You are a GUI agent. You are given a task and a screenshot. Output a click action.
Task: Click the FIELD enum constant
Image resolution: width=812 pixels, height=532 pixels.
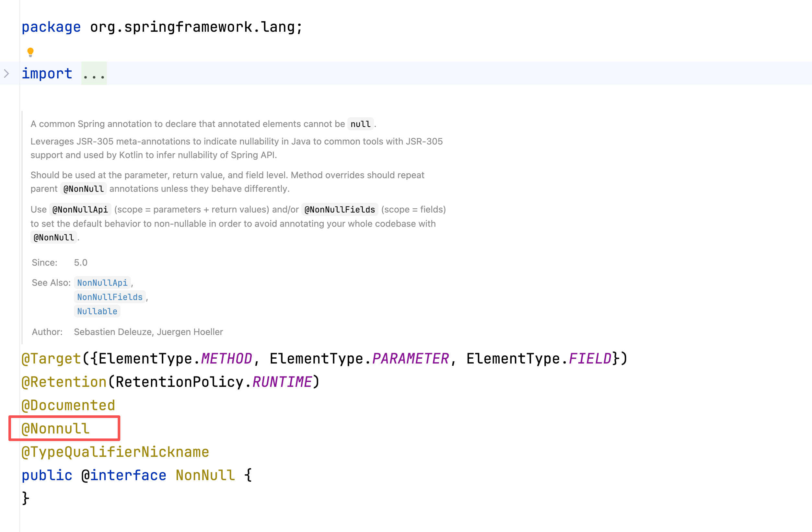click(x=590, y=359)
